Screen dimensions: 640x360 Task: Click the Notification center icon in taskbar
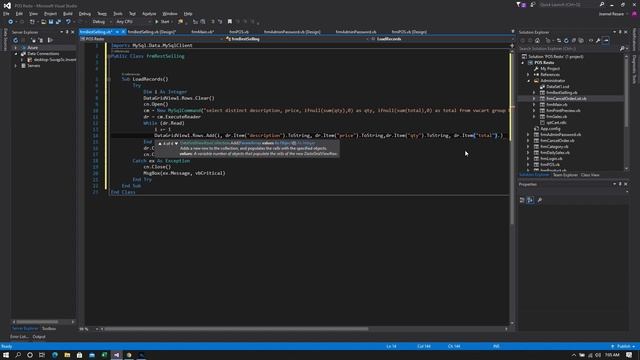pos(629,355)
